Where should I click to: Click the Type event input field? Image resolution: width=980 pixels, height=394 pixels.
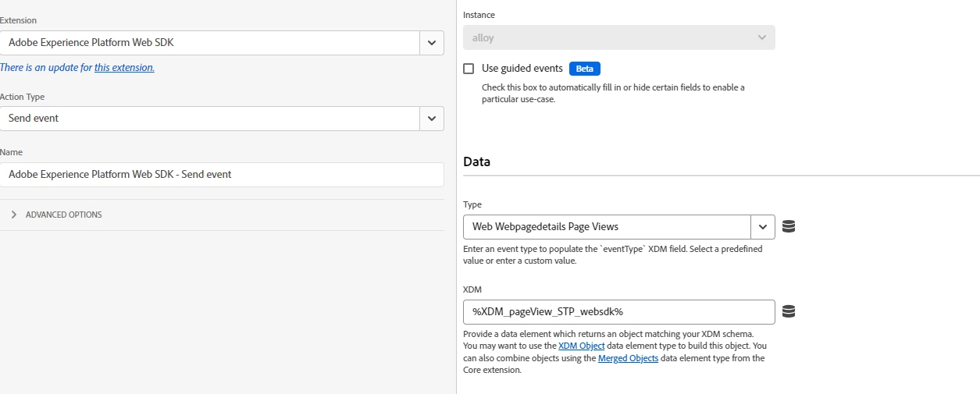606,227
